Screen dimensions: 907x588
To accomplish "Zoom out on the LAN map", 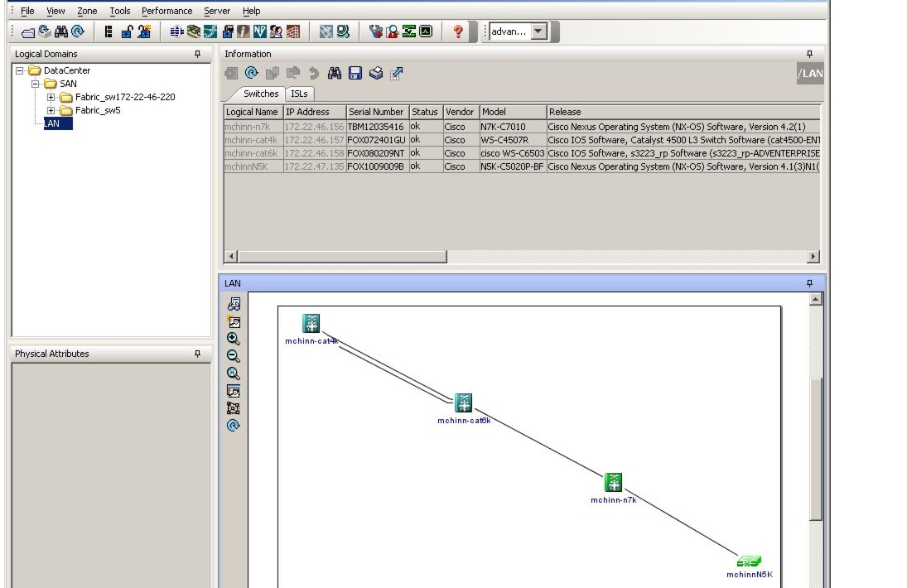I will tap(233, 356).
